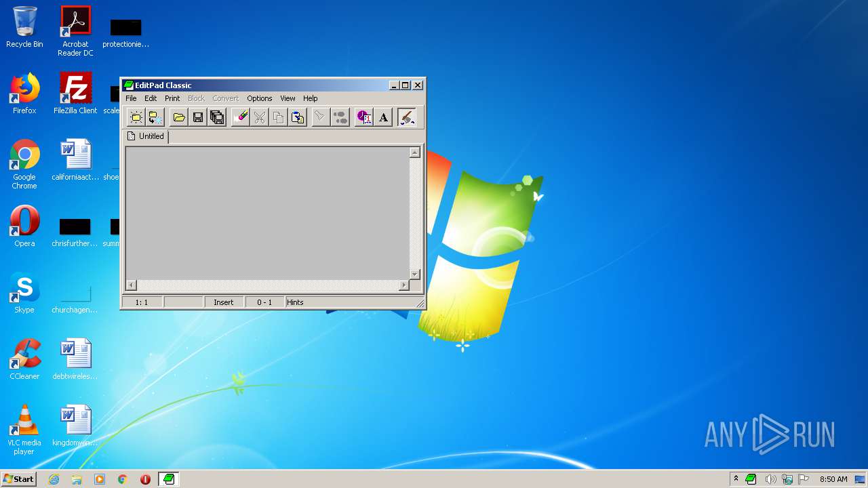This screenshot has width=868, height=488.
Task: Choose font with the letter A icon
Action: [383, 117]
